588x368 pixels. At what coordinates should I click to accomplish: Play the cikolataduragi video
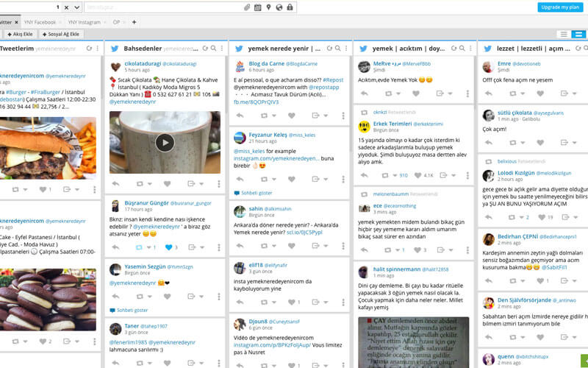[x=165, y=142]
